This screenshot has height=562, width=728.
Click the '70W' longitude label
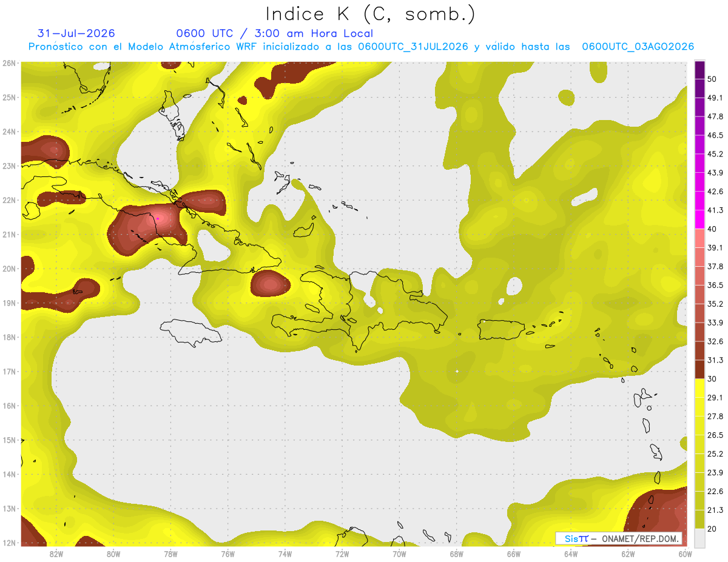click(399, 554)
